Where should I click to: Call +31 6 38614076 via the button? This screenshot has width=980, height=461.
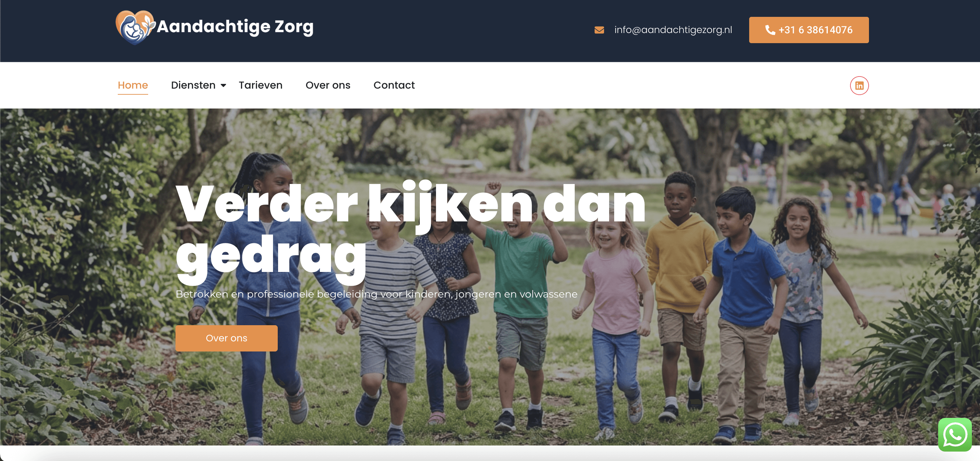pyautogui.click(x=809, y=30)
